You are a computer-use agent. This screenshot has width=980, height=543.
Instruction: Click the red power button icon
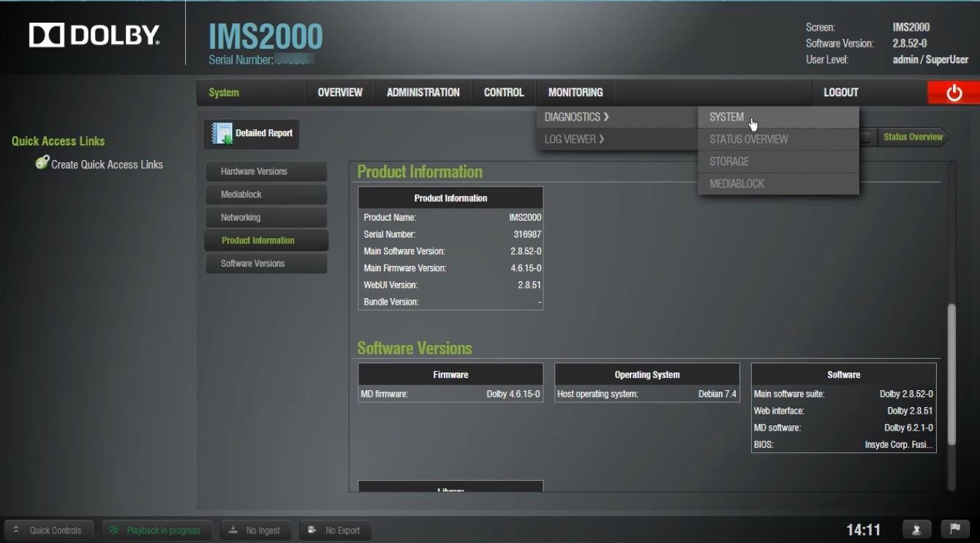pyautogui.click(x=953, y=93)
